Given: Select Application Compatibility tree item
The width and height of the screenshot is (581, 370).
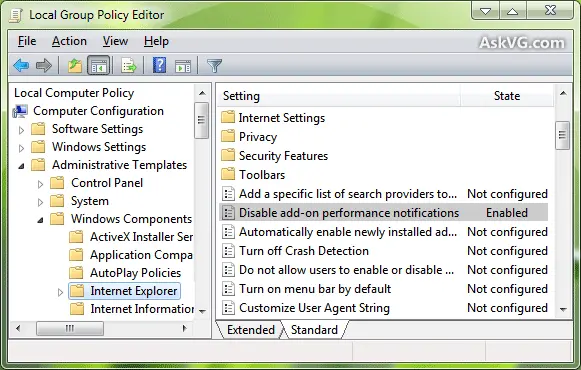Looking at the screenshot, I should click(x=141, y=255).
